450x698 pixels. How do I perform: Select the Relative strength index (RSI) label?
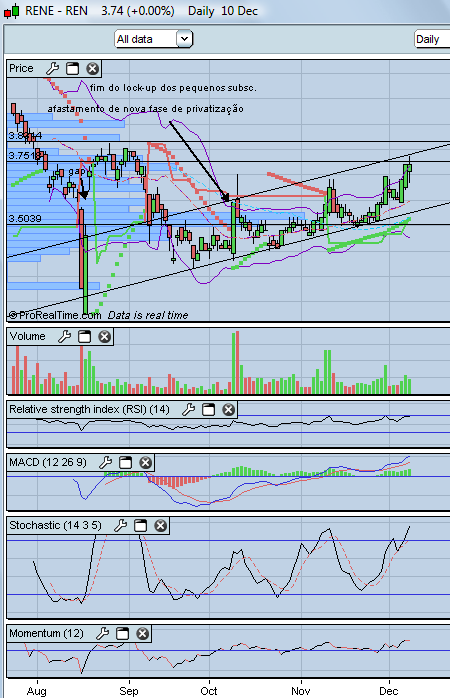coord(89,410)
